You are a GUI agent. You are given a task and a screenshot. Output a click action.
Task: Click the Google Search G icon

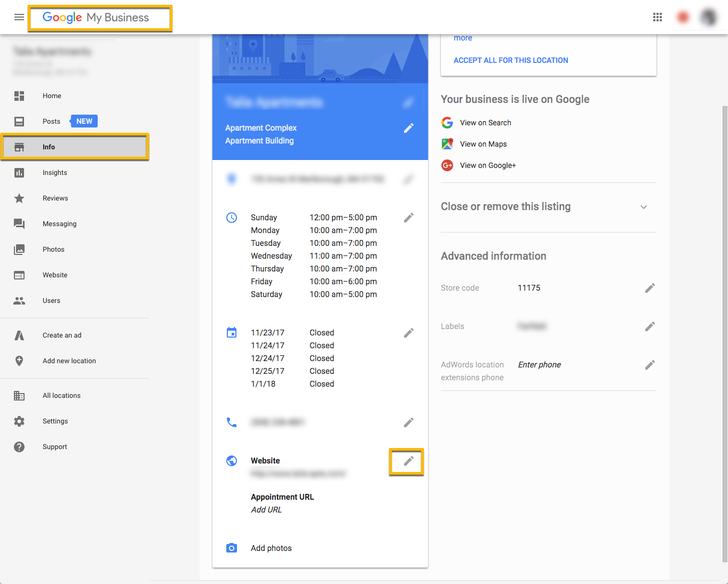tap(447, 123)
